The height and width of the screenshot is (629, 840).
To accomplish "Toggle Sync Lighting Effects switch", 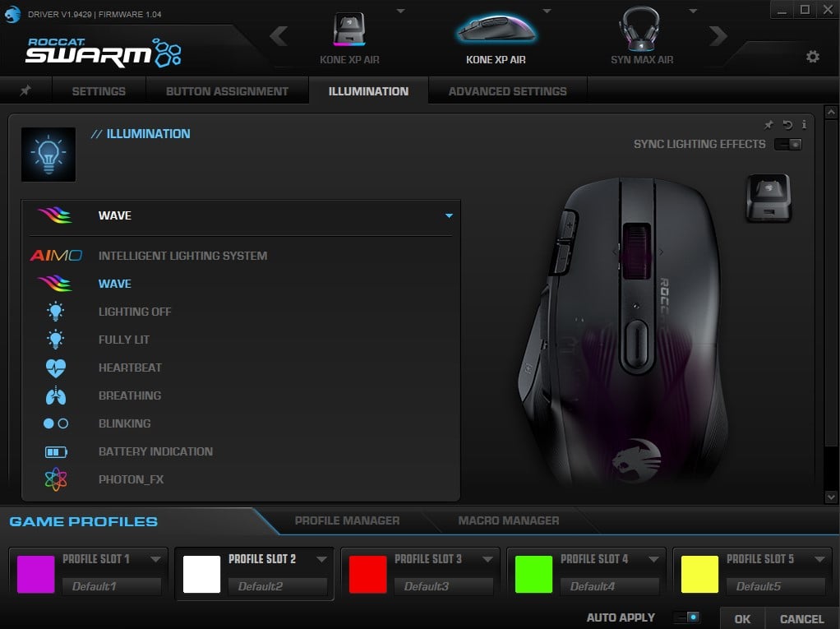I will (x=787, y=145).
